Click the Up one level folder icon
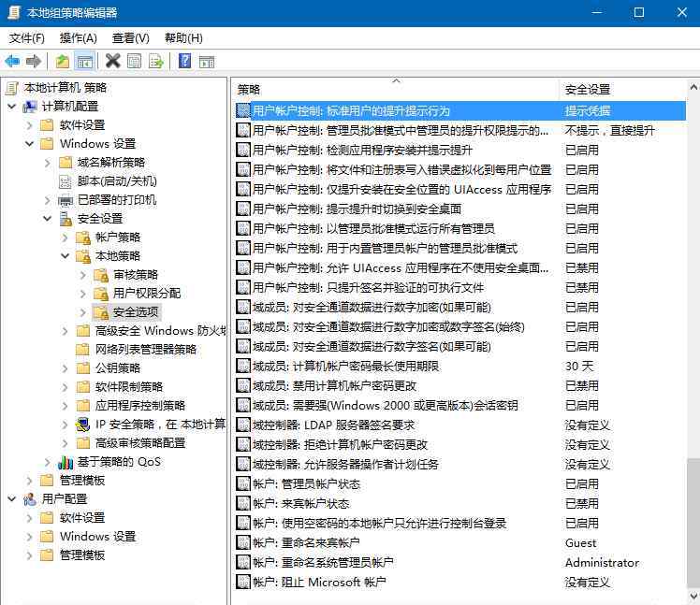Image resolution: width=700 pixels, height=605 pixels. point(62,61)
